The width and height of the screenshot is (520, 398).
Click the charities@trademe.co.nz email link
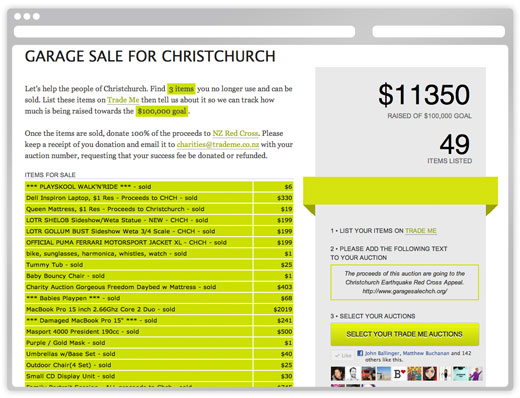coord(218,145)
